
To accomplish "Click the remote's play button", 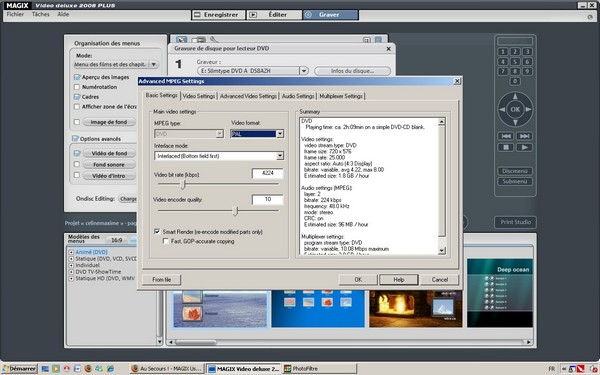I will click(525, 147).
